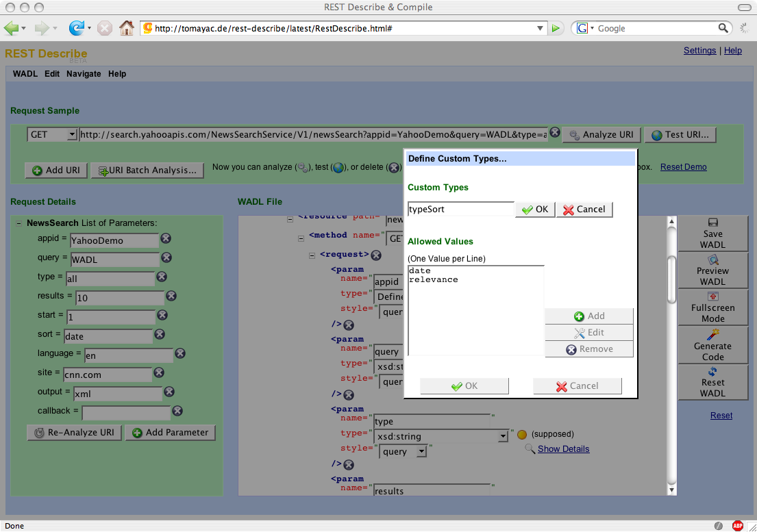Click the Google search magnifier icon
The image size is (757, 532).
tap(723, 28)
